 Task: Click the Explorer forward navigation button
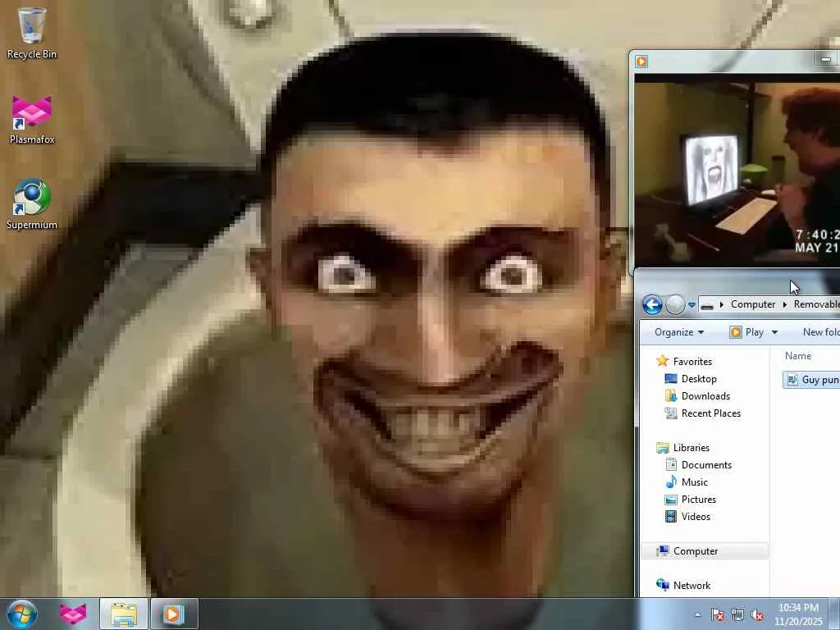tap(675, 305)
